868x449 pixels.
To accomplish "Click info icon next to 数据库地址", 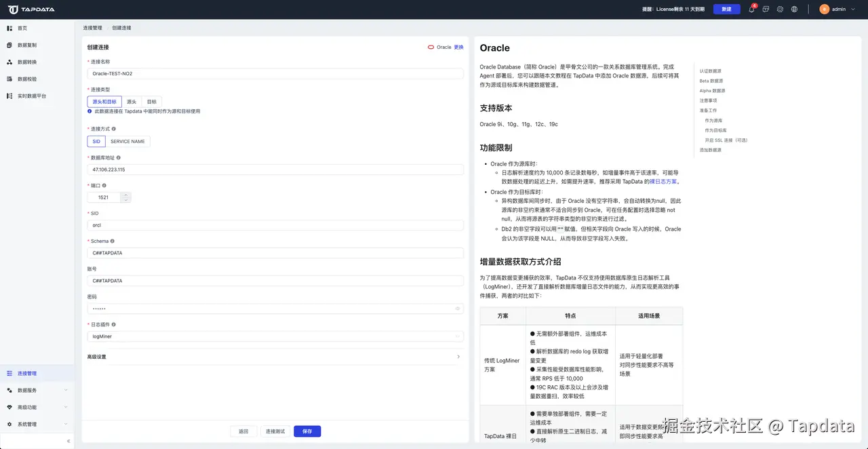I will [x=118, y=157].
